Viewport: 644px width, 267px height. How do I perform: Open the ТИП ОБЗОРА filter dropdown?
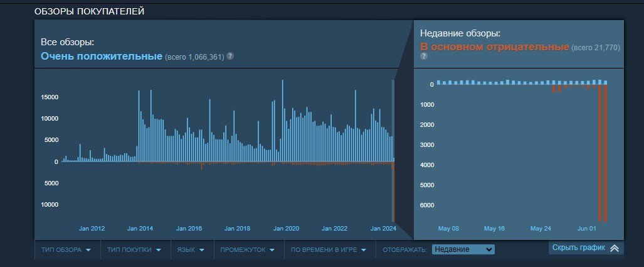[x=66, y=249]
